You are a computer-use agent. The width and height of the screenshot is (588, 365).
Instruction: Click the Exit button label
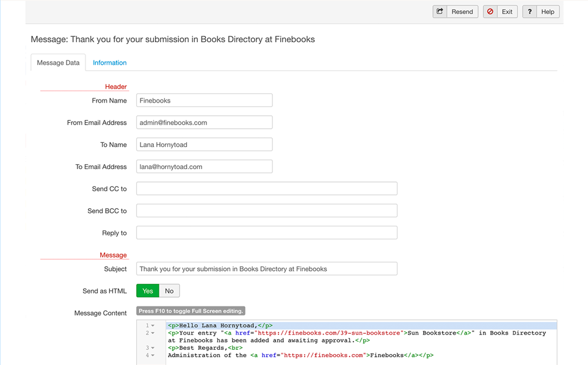507,12
